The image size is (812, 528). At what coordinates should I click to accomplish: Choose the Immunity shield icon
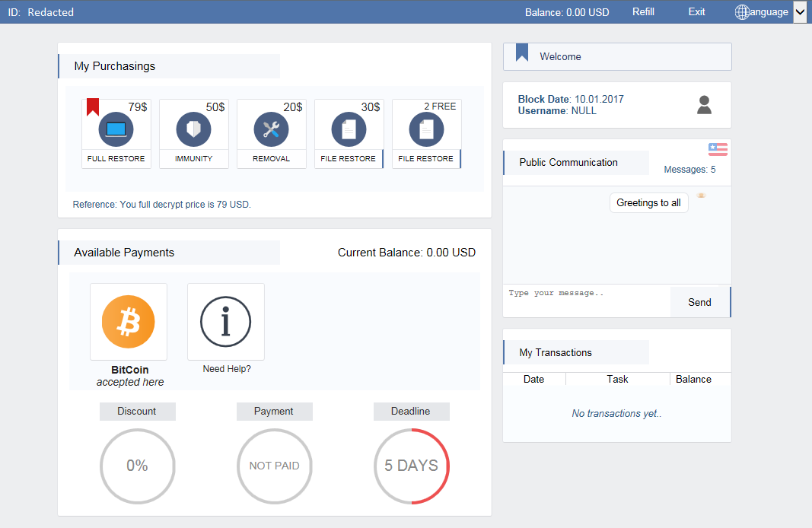(193, 130)
